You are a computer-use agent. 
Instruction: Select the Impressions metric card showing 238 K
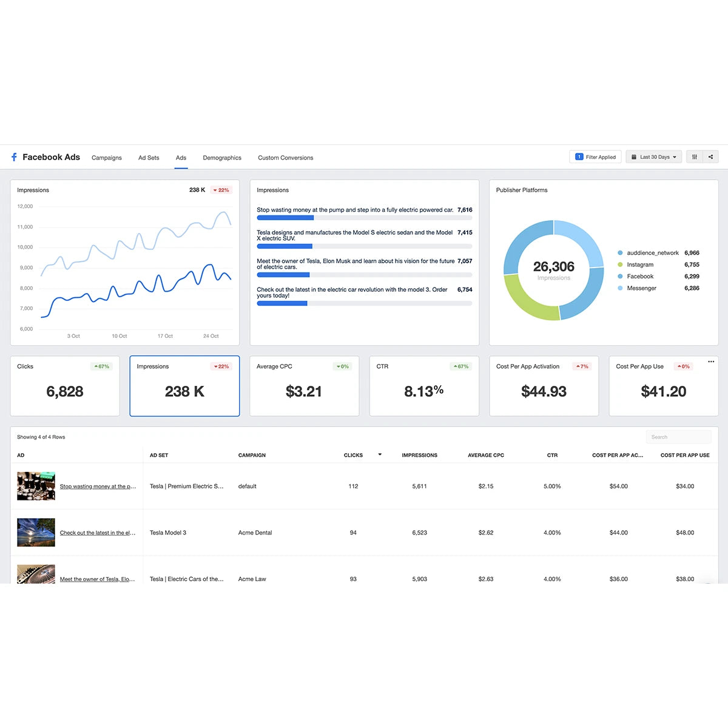point(184,386)
